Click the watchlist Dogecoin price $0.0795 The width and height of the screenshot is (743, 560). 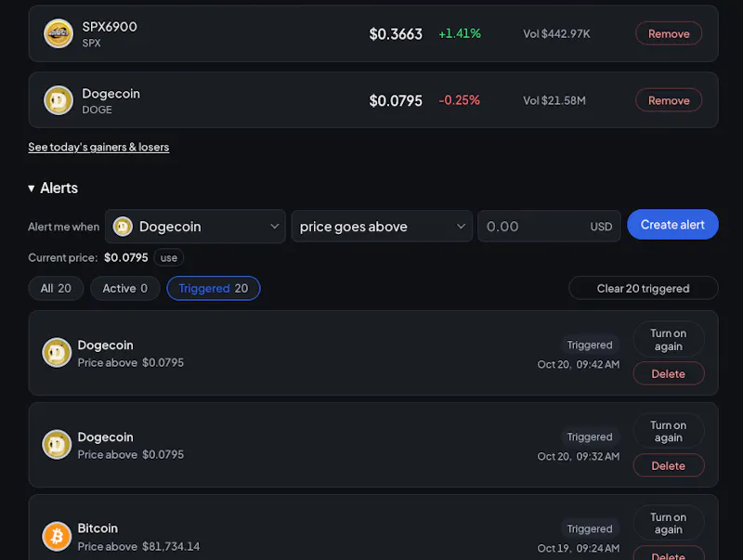pyautogui.click(x=396, y=101)
